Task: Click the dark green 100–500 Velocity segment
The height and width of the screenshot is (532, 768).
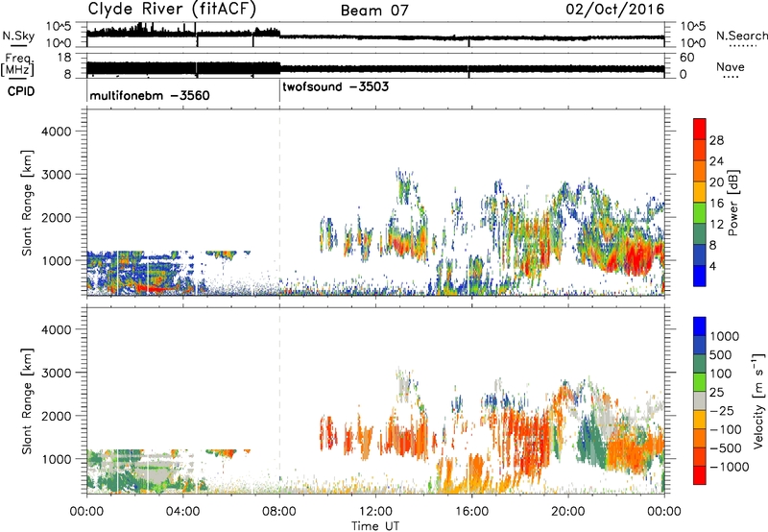Action: (700, 364)
